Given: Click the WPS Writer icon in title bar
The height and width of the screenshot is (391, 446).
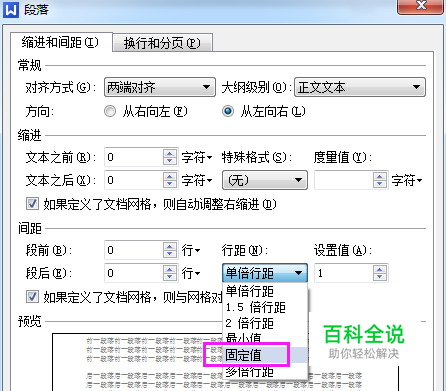Looking at the screenshot, I should coord(10,9).
